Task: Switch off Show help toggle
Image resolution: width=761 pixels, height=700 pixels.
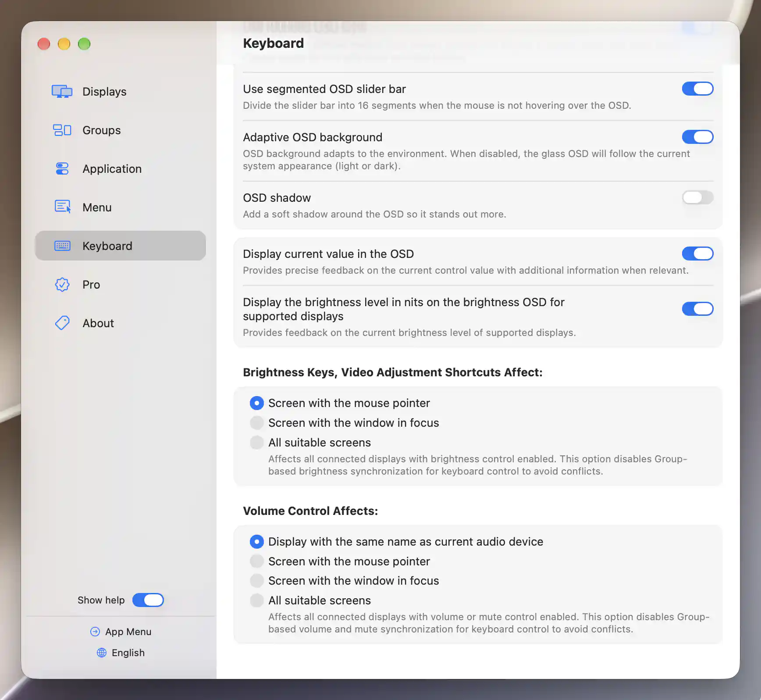Action: coord(148,600)
